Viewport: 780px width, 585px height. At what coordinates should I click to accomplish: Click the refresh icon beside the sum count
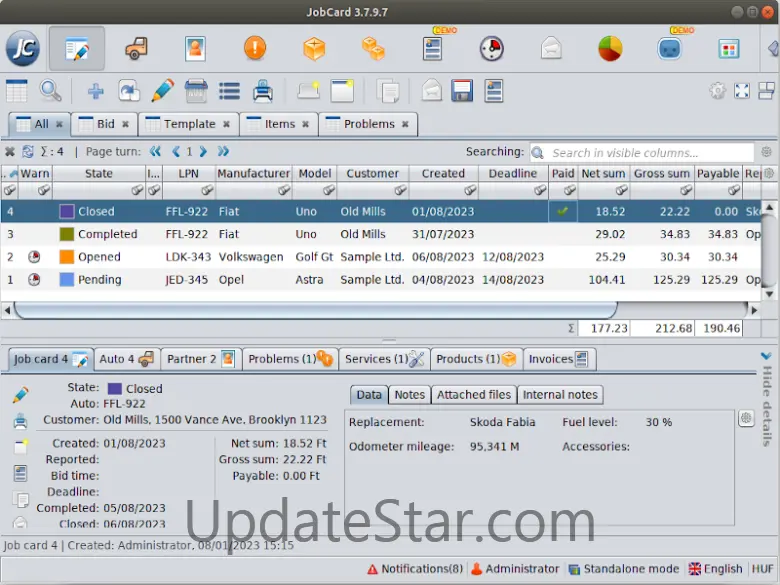pyautogui.click(x=28, y=152)
